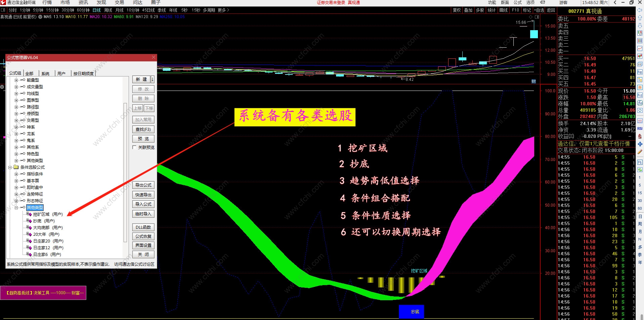
Task: Open the 公式 menu in the title bar
Action: (518, 2)
